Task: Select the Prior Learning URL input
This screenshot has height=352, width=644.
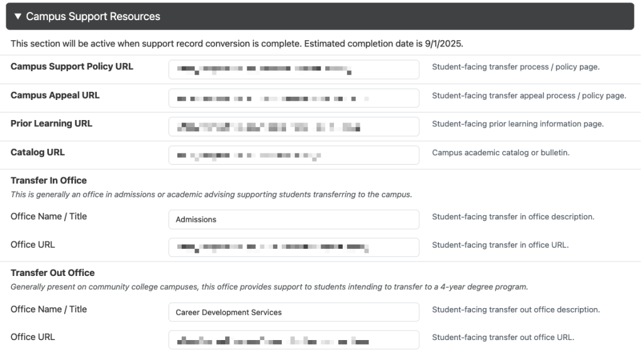Action: tap(294, 126)
